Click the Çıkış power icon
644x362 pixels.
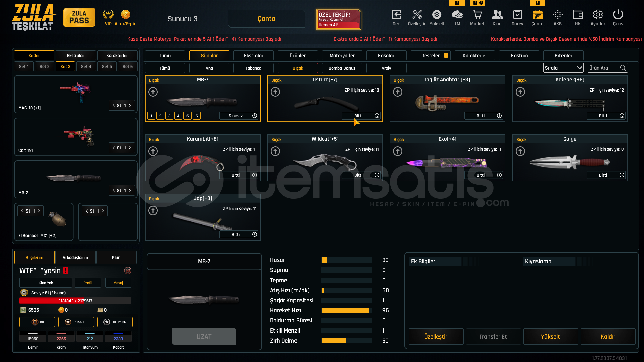pos(618,15)
